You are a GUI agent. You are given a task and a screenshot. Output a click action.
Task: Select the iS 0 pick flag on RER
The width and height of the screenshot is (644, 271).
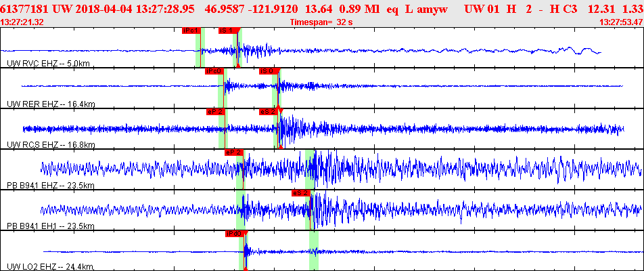point(268,71)
